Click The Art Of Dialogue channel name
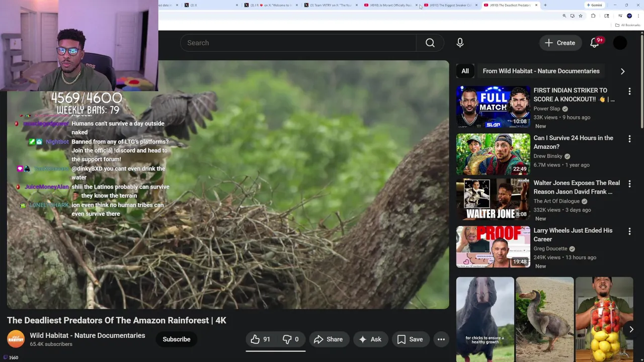Screen dimensions: 644x362 pyautogui.click(x=556, y=201)
